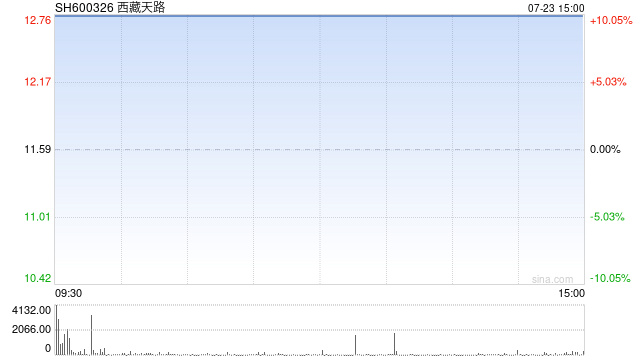Viewport: 640px width, 360px height.
Task: Click the 07-23 15:00 timestamp label
Action: (x=556, y=8)
